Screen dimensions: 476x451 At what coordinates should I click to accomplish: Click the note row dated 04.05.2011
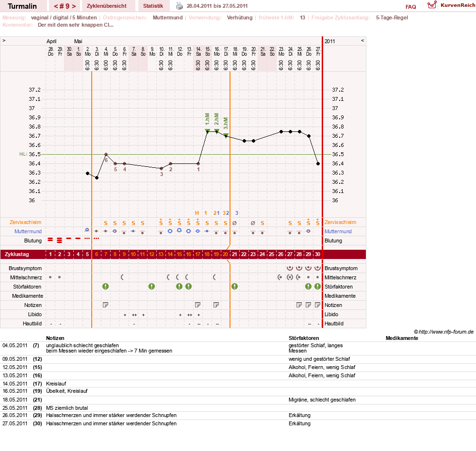point(238,348)
